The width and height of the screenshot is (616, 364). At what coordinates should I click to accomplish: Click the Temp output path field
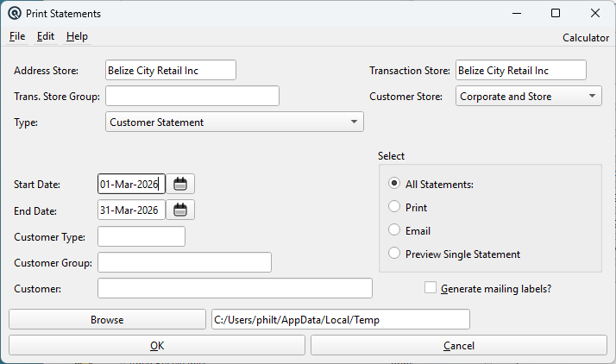pos(341,319)
